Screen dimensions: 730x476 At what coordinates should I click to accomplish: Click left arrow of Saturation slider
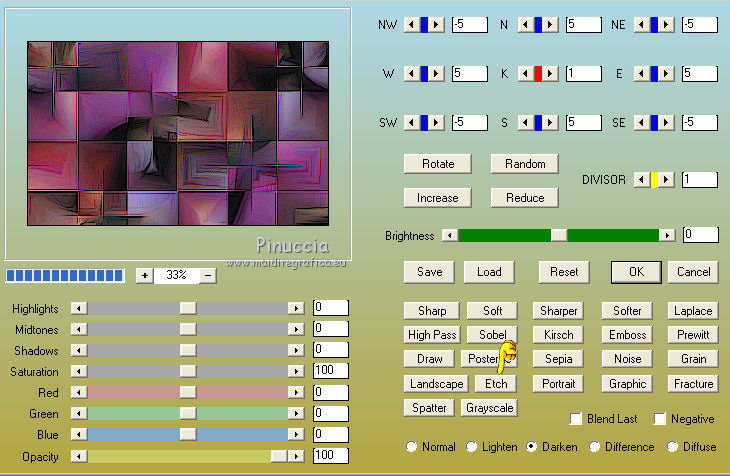click(x=79, y=372)
